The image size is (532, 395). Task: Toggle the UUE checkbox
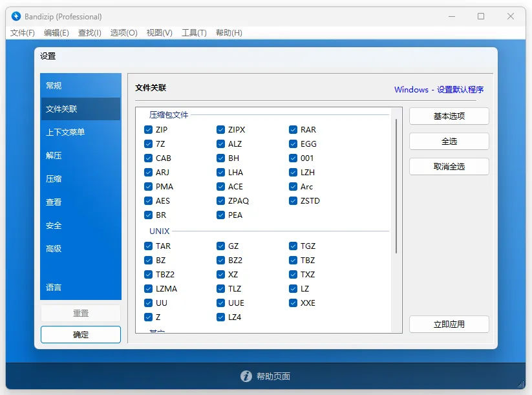point(220,303)
